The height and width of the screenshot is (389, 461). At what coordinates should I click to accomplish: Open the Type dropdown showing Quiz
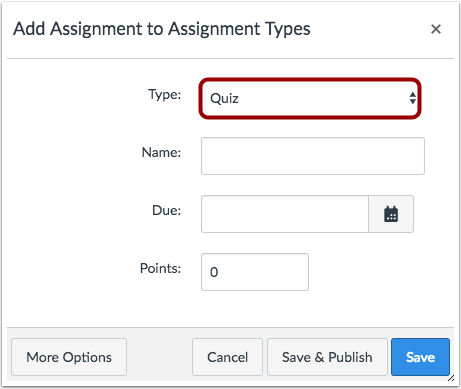click(x=310, y=98)
